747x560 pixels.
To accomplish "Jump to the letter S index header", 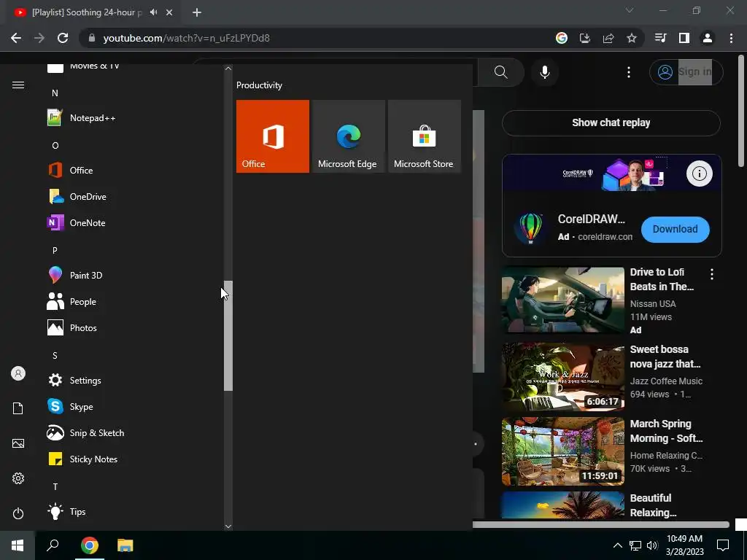I will pos(55,355).
